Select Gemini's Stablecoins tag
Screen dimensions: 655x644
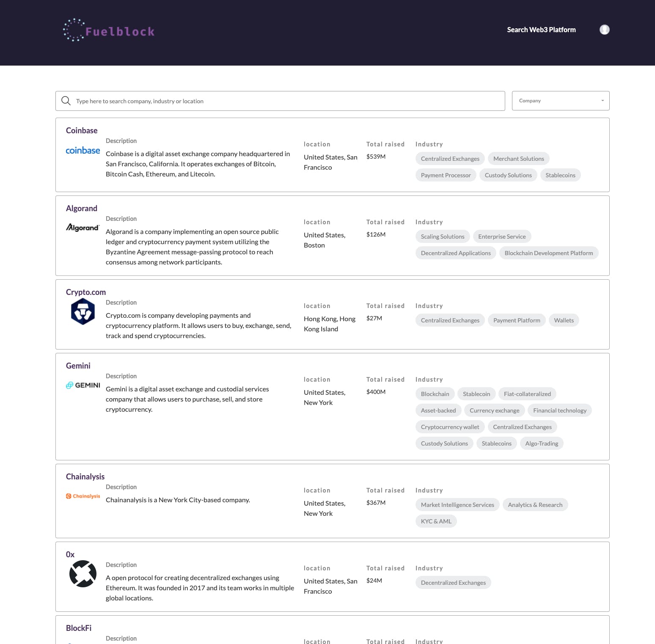(x=497, y=443)
